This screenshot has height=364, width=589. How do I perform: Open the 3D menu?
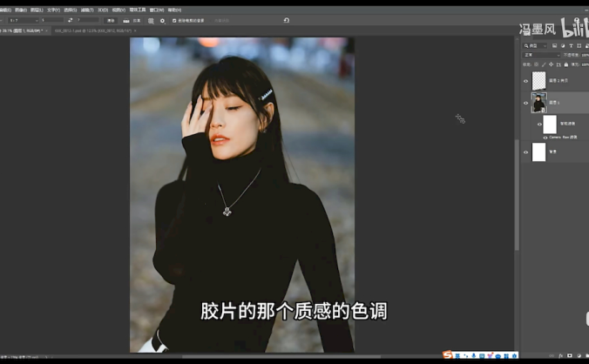(x=103, y=10)
